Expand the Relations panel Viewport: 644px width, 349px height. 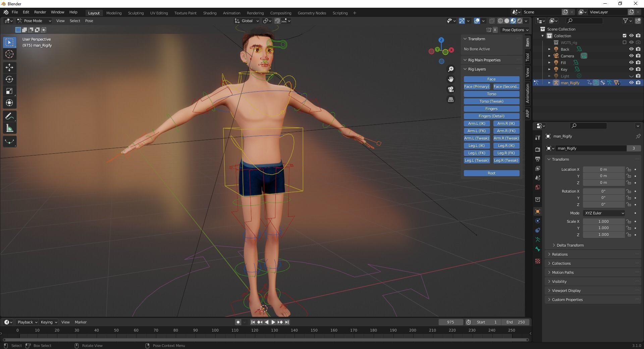tap(593, 254)
